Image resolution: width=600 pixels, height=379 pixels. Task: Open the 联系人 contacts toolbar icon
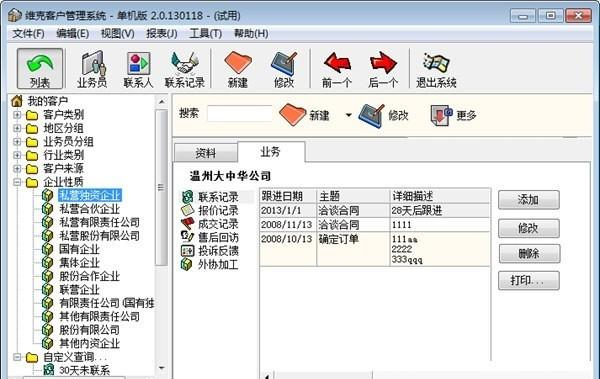(x=138, y=69)
